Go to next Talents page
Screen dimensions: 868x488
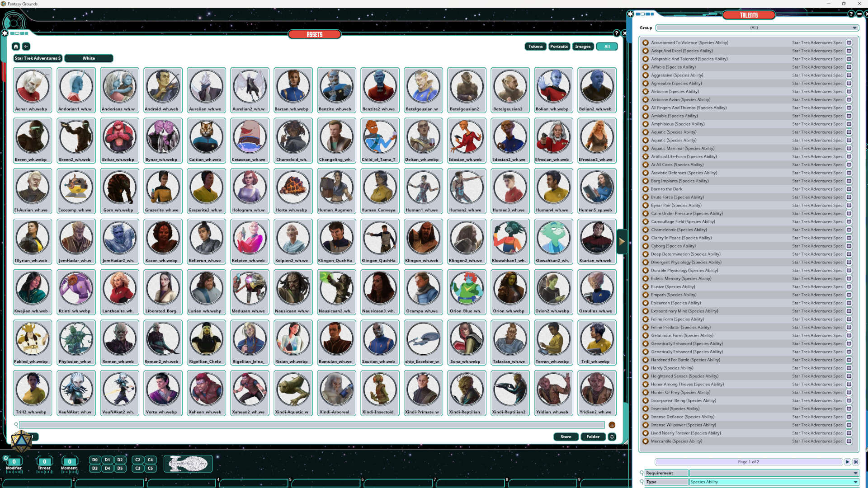[x=847, y=462]
